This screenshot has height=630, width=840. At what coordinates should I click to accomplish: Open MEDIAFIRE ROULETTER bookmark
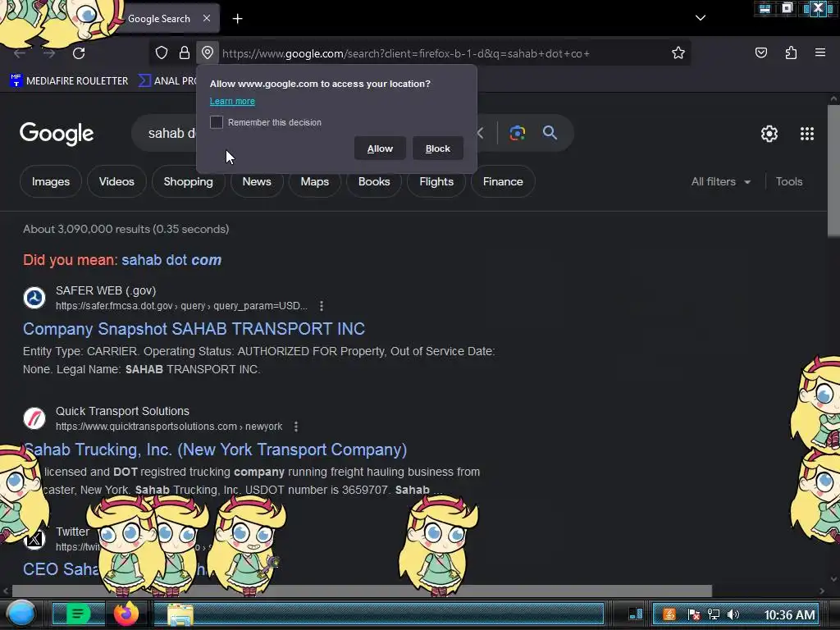click(x=69, y=81)
